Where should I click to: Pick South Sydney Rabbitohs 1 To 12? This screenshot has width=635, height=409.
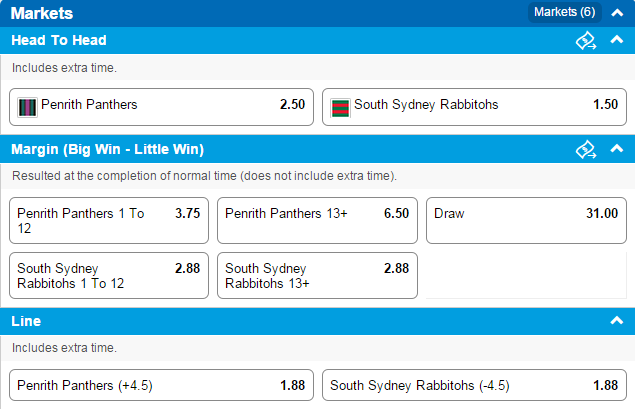[x=109, y=275]
